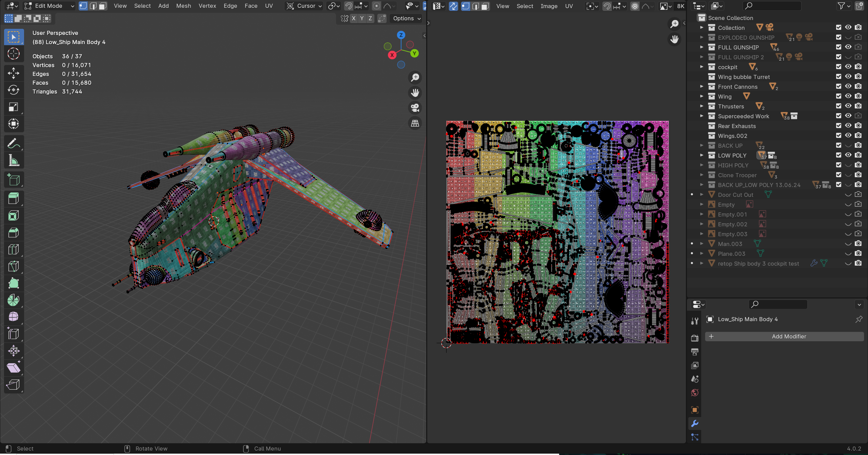Open the Vertex menu
This screenshot has width=868, height=455.
click(x=207, y=6)
